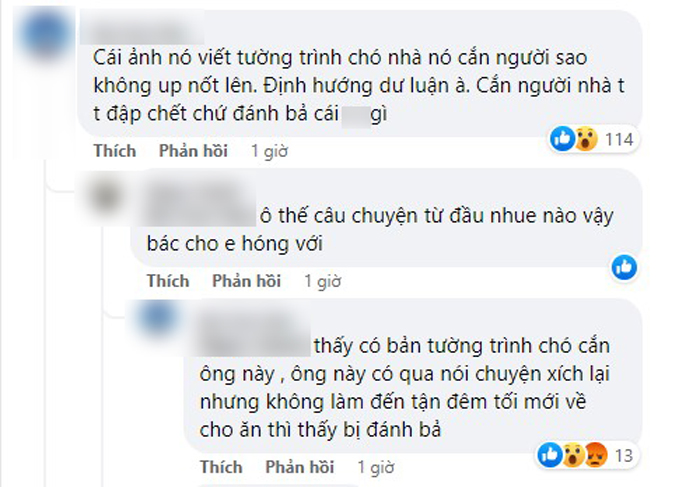Click the wow emoji on 114-reaction comment
The width and height of the screenshot is (700, 487).
tap(585, 139)
